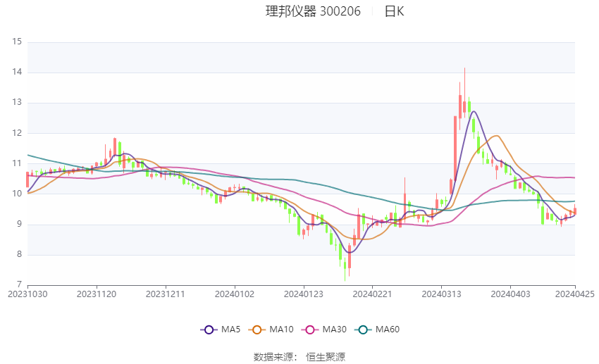
Task: Click the MA10 orange line peak near 12
Action: (496, 136)
